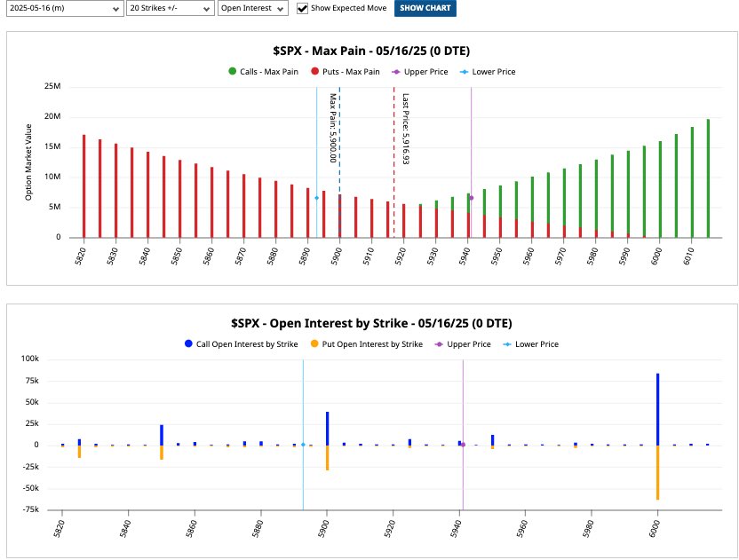
Task: Click the blue call open interest bar at 6000
Action: point(657,409)
